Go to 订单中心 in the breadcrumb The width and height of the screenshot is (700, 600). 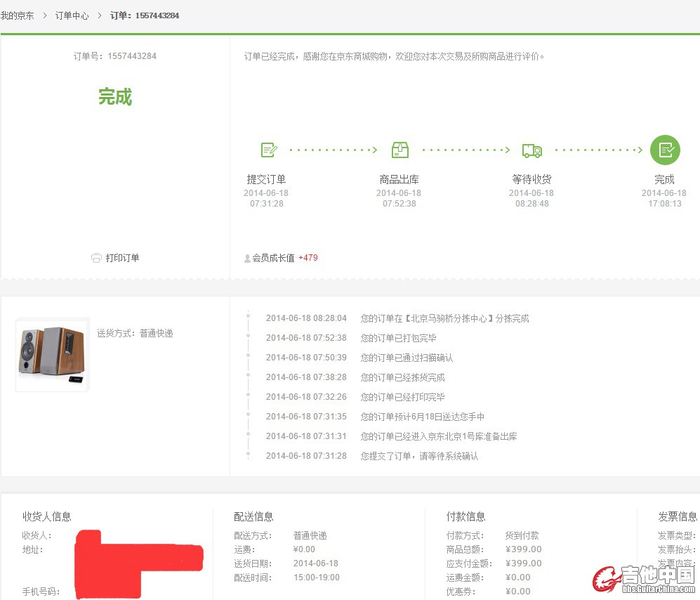point(72,15)
